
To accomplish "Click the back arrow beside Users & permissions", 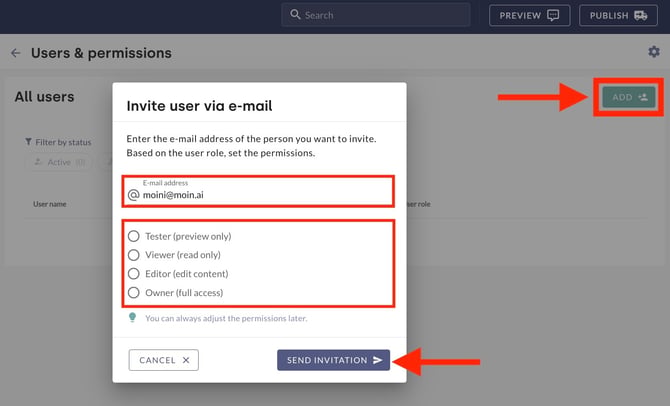I will pyautogui.click(x=16, y=53).
